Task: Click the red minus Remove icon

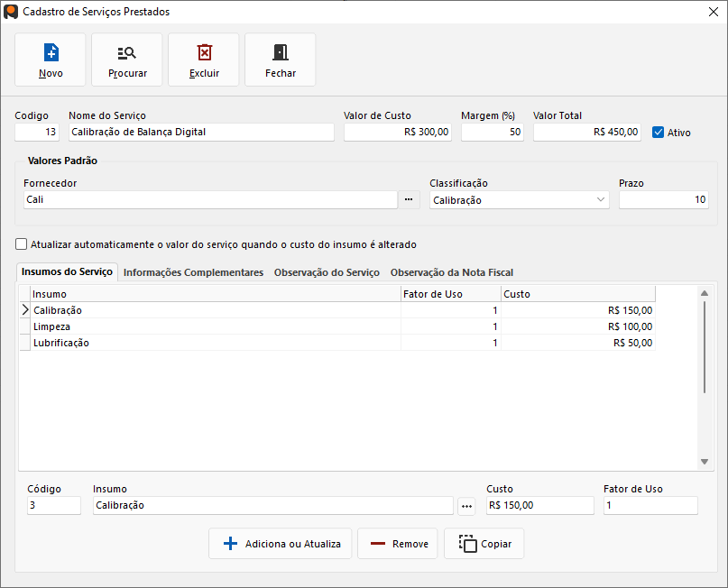Action: pos(377,544)
